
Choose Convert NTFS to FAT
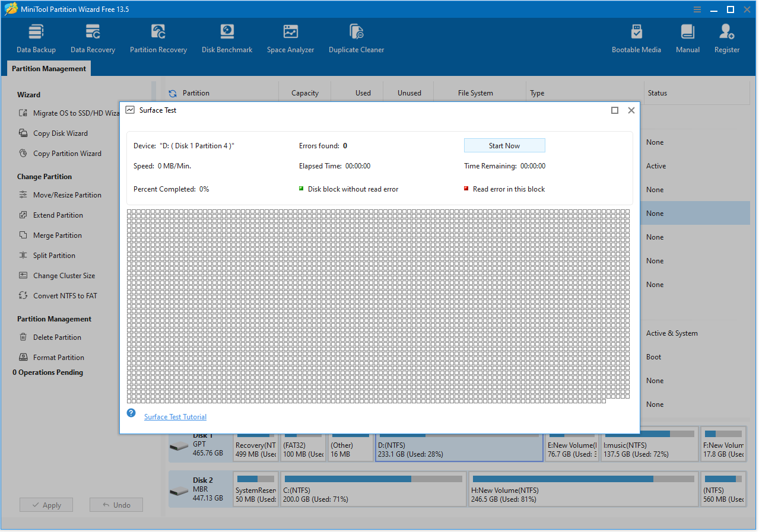63,295
